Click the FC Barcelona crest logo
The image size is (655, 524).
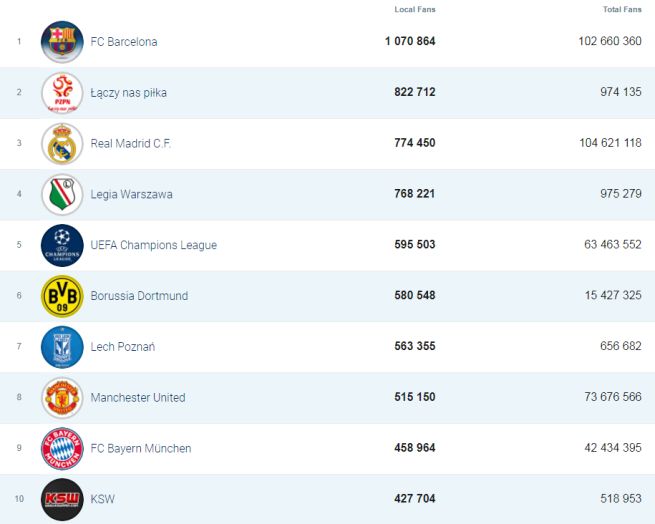[62, 42]
